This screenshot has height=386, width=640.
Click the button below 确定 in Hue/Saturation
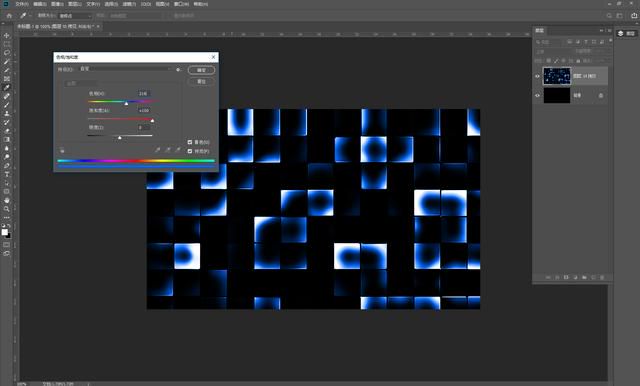(x=201, y=82)
